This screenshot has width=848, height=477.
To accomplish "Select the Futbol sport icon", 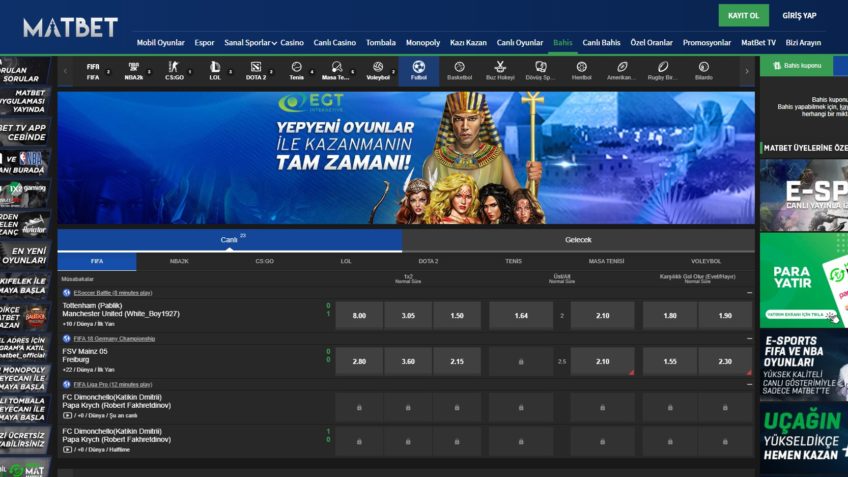I will pos(418,70).
